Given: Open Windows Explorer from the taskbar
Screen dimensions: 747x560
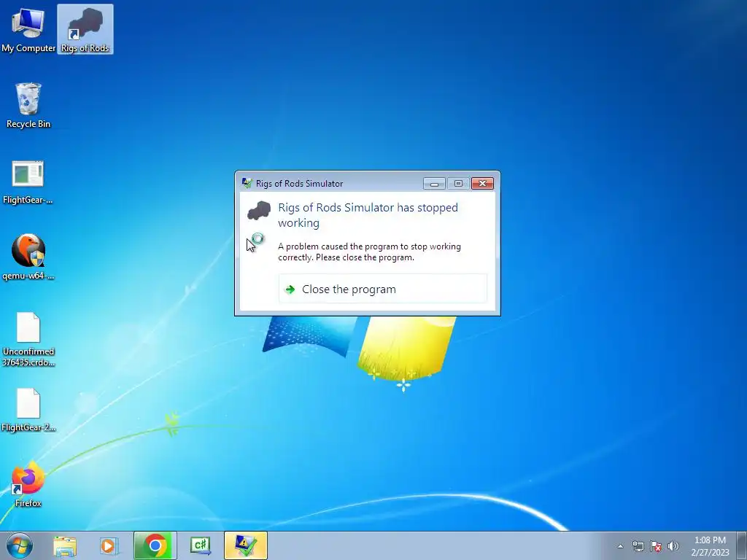Looking at the screenshot, I should pos(65,545).
